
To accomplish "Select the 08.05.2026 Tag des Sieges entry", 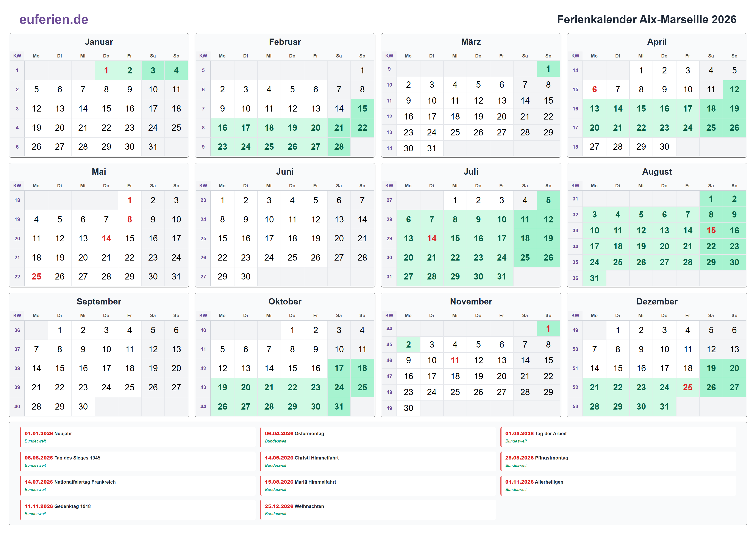I will (x=62, y=458).
